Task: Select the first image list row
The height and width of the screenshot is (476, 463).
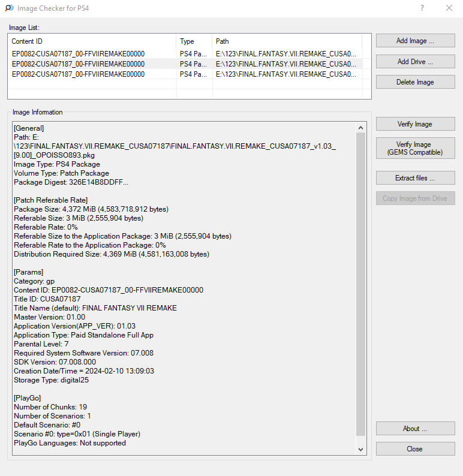Action: coord(185,54)
